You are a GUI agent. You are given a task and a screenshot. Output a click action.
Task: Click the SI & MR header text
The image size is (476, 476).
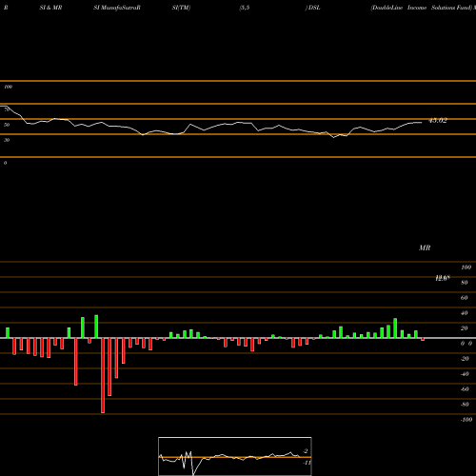(50, 8)
